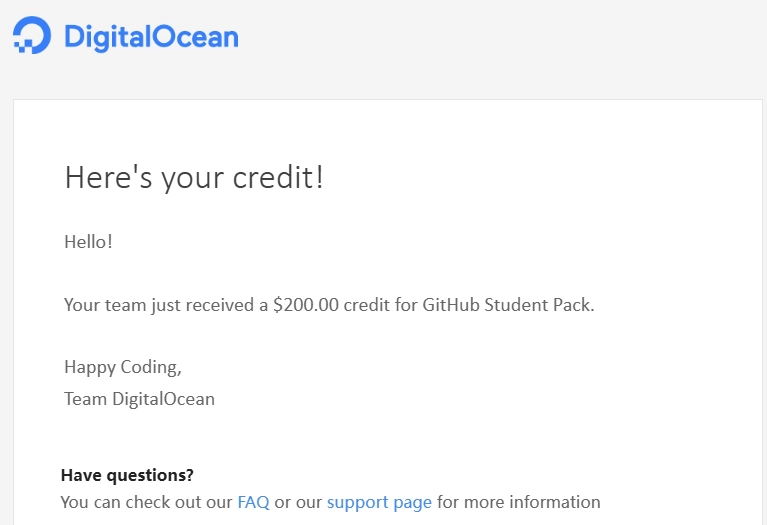
Task: Click the "GitHub Student Pack" text
Action: [x=508, y=305]
